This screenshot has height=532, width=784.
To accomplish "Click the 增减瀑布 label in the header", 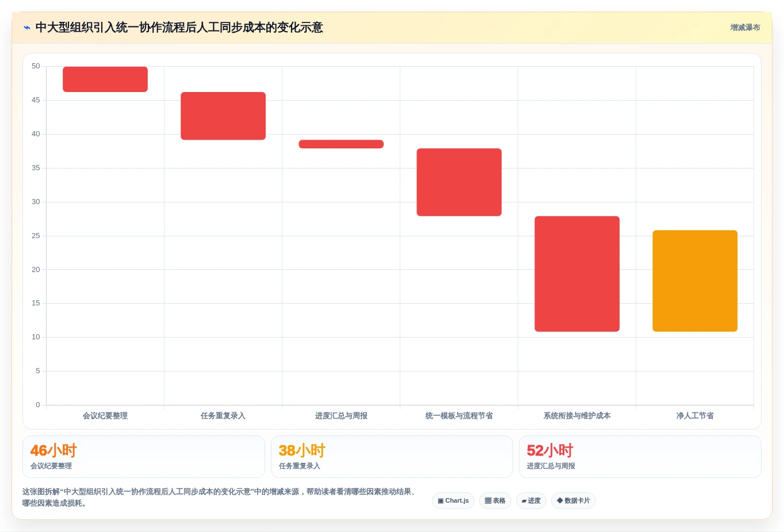I will pyautogui.click(x=745, y=28).
